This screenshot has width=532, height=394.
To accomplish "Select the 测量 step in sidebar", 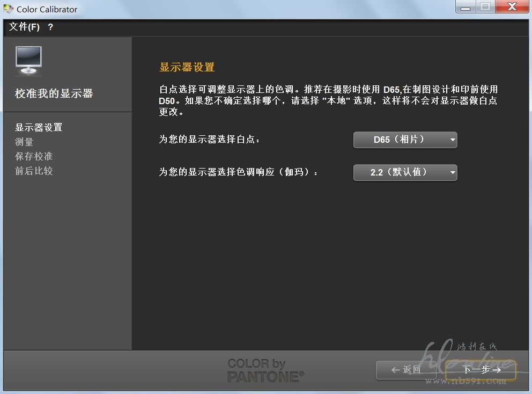I will (x=24, y=142).
